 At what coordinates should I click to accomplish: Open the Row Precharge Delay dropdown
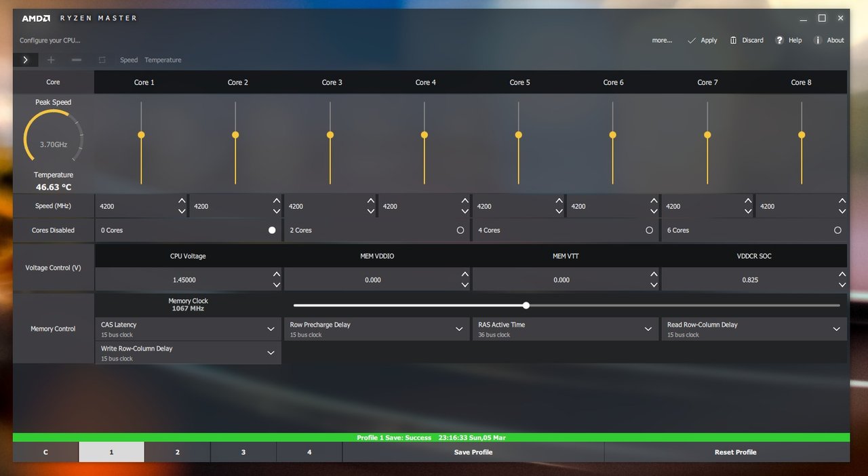point(376,329)
